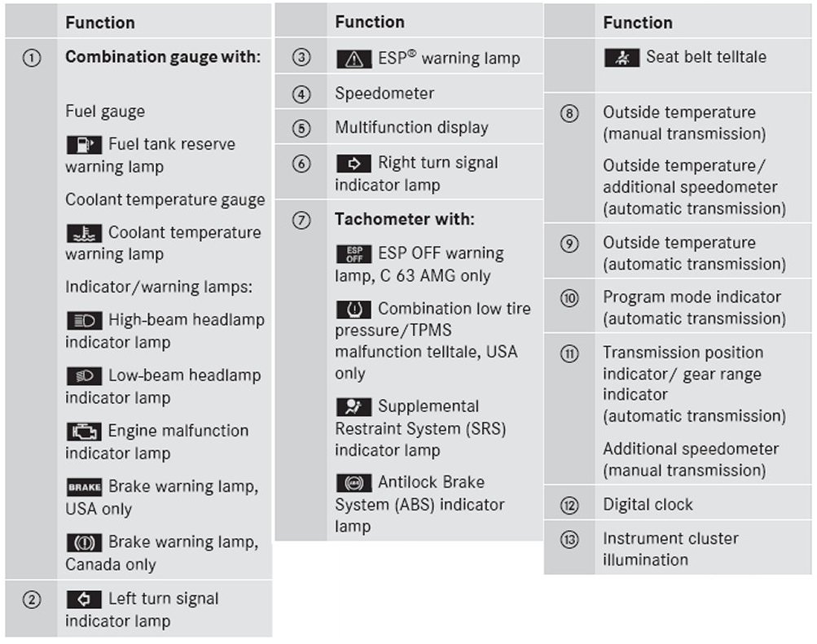Select the SRS indicator lamp icon

pos(354,407)
